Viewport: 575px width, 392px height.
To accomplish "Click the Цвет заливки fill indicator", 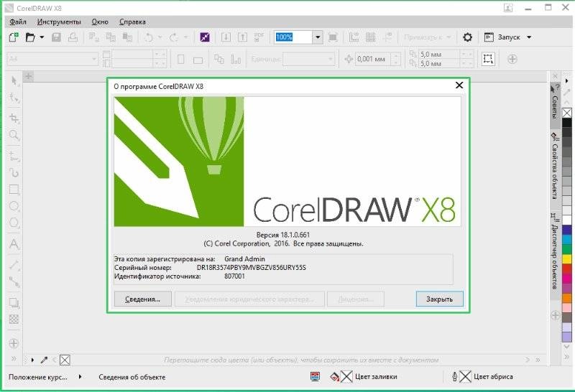I will coord(364,377).
